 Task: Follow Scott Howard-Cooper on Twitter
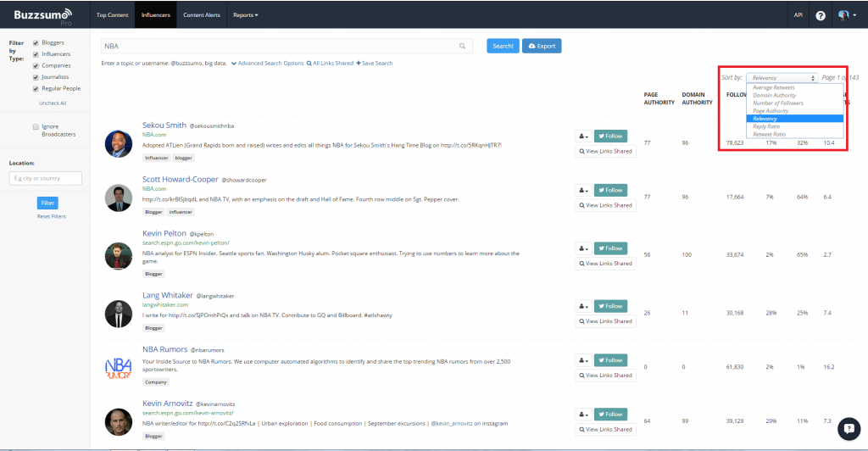[x=610, y=190]
